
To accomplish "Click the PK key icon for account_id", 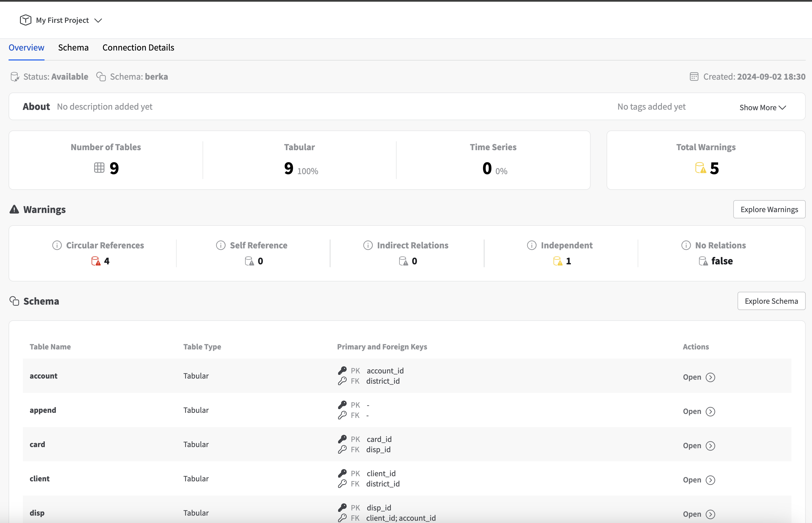I will [x=342, y=371].
